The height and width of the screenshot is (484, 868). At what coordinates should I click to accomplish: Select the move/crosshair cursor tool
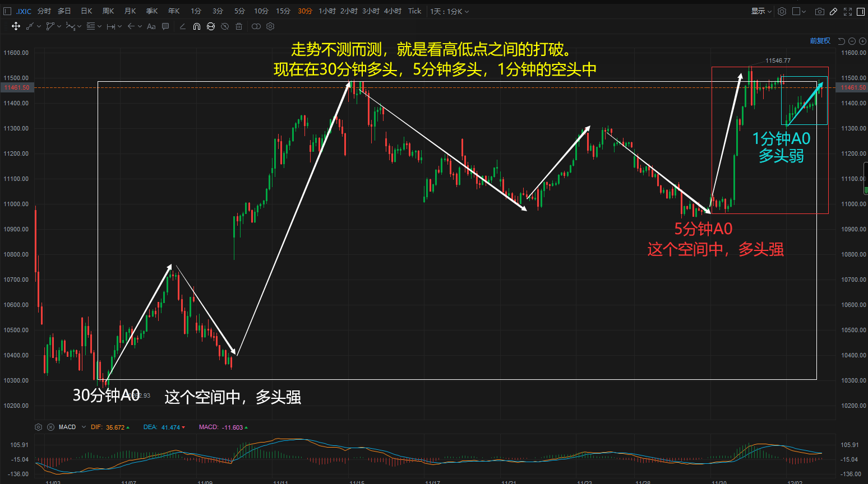point(16,26)
